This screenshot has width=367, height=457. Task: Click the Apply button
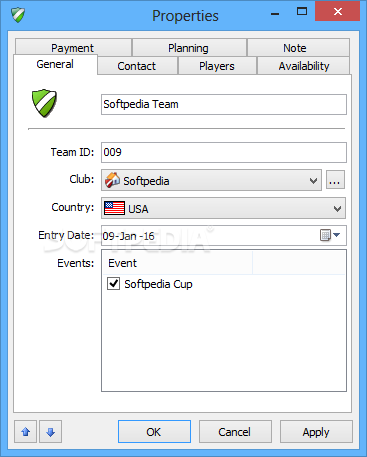pos(316,432)
